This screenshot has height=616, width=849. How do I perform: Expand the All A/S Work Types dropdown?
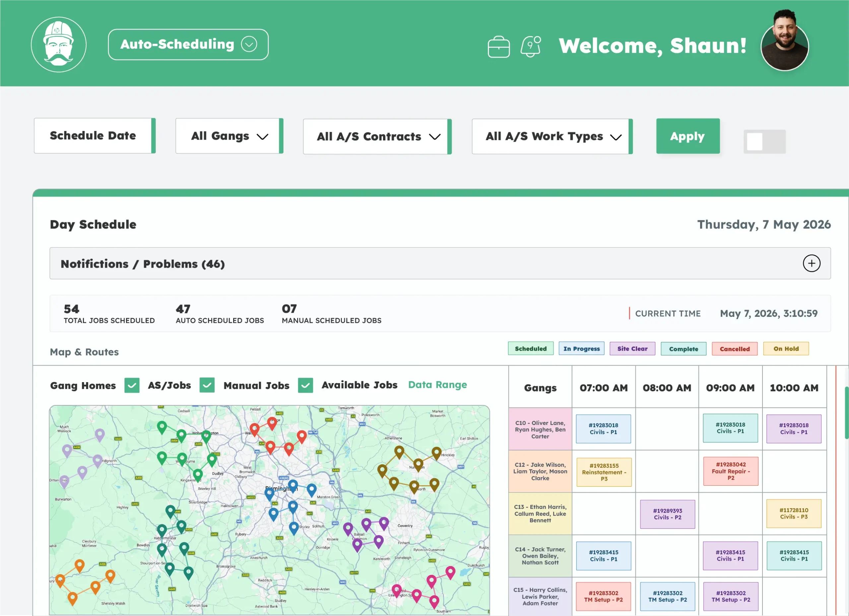[x=552, y=136]
